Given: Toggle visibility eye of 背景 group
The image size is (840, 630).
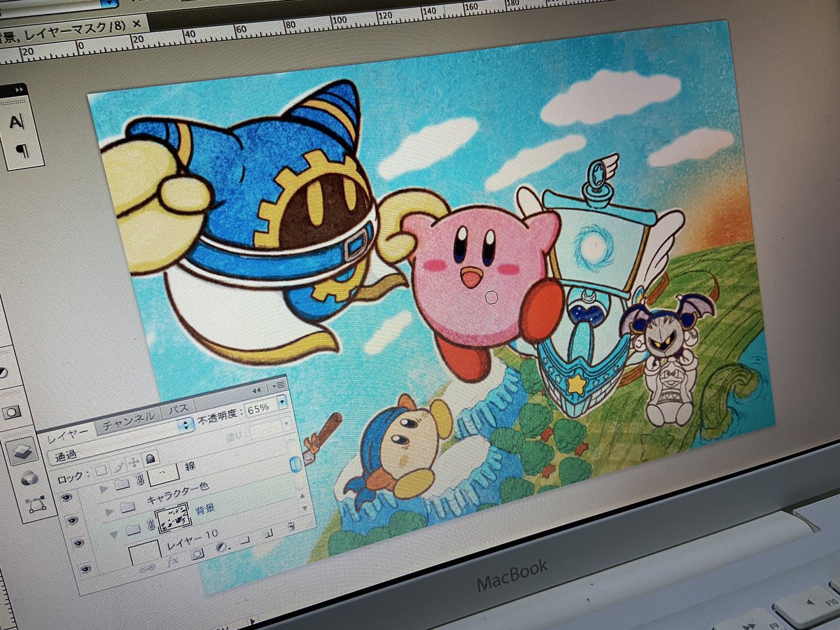Looking at the screenshot, I should point(78,542).
